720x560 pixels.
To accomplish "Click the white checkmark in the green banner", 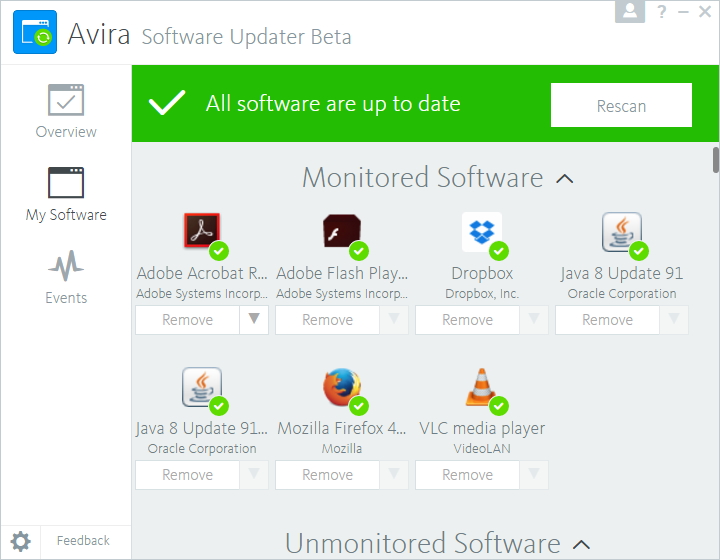I will [x=167, y=102].
